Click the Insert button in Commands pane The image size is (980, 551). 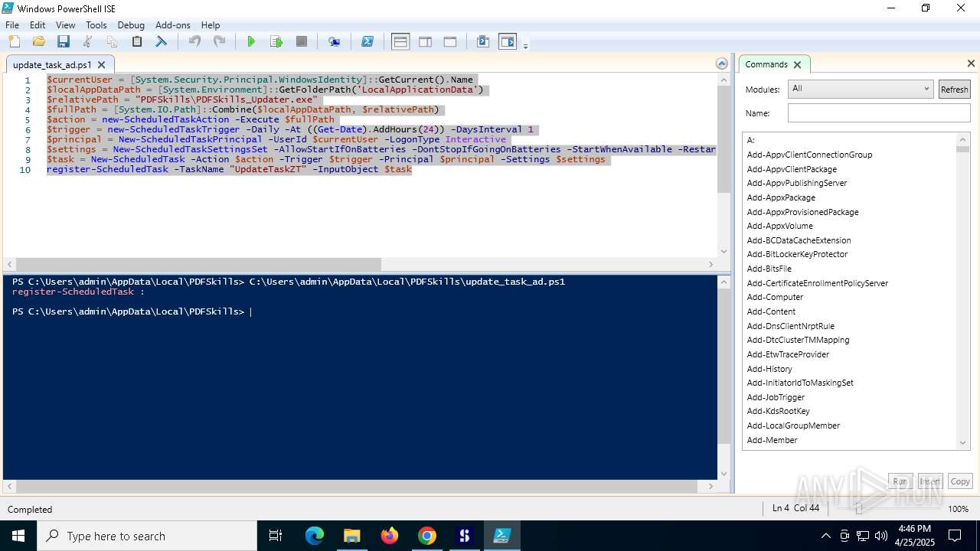pyautogui.click(x=930, y=481)
